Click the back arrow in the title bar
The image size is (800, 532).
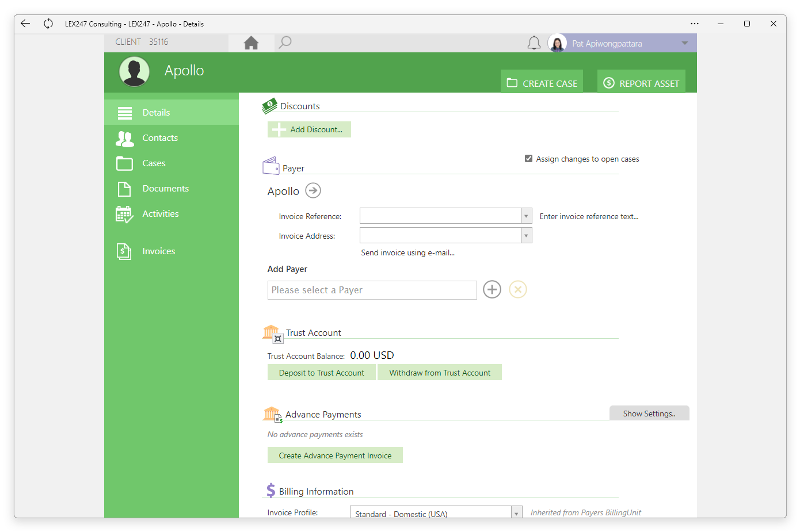[25, 24]
